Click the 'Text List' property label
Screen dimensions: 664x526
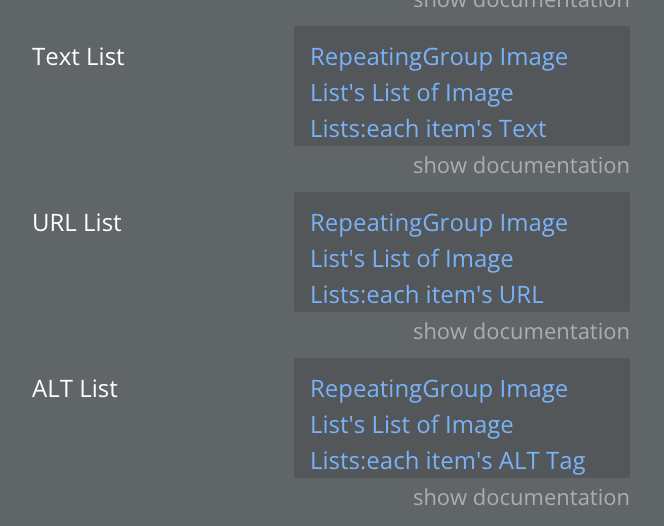click(x=78, y=56)
